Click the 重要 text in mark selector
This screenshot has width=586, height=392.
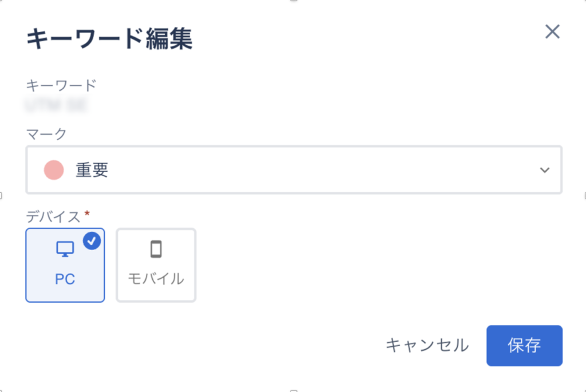coord(92,170)
